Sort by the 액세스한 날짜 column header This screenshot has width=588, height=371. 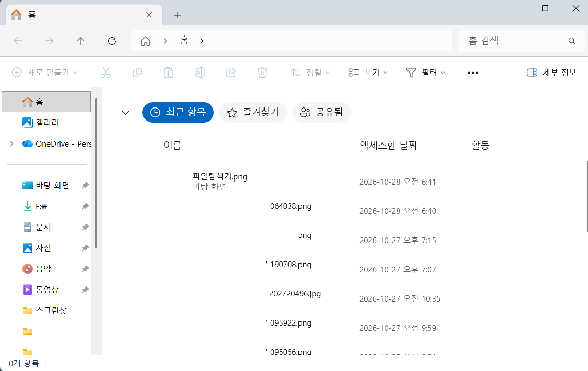coord(389,145)
